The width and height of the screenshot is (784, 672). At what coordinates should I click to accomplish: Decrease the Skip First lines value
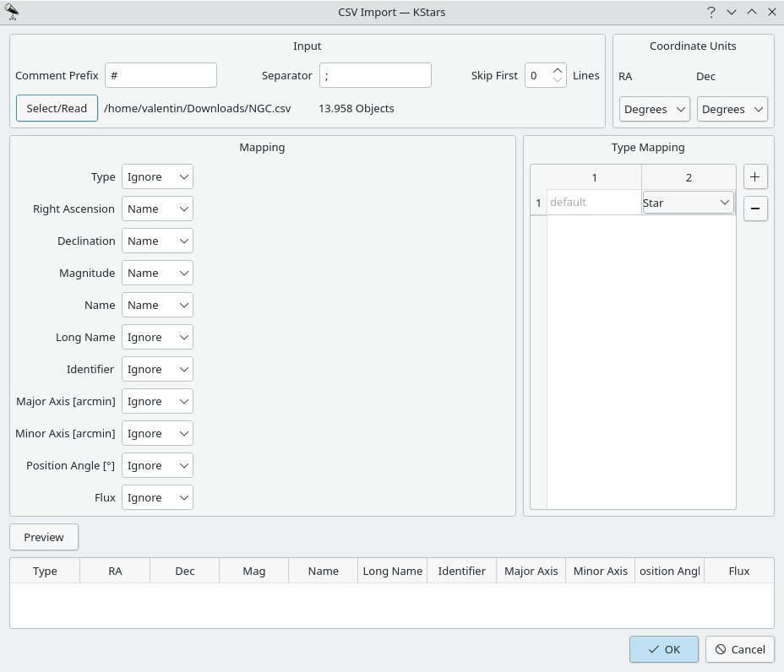coord(558,80)
